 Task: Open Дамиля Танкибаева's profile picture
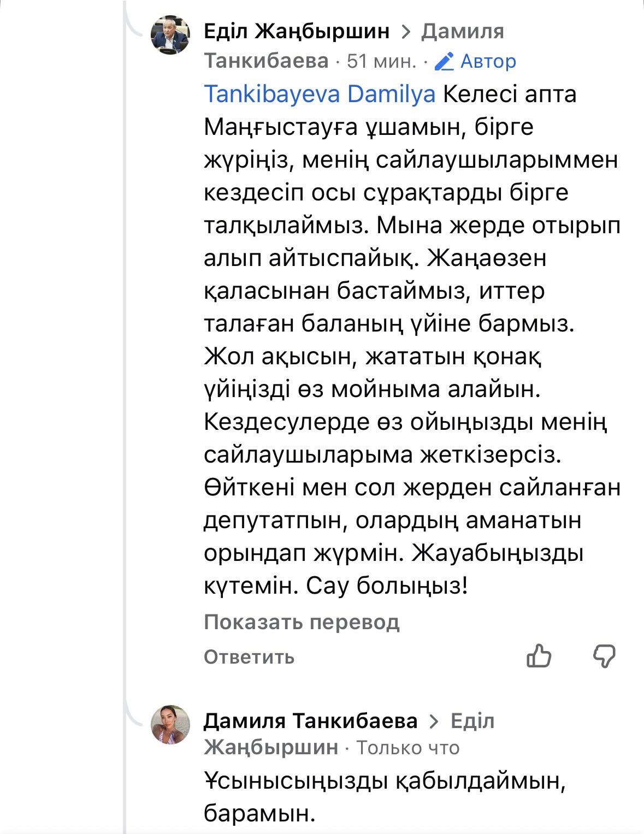[170, 724]
